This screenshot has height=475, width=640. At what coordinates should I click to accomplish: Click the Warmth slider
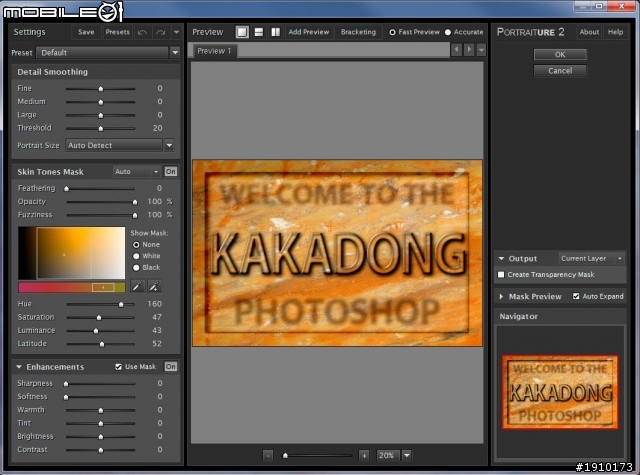(100, 410)
